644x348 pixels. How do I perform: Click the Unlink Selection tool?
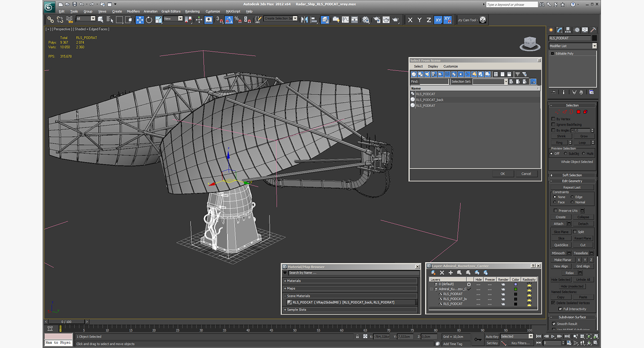click(60, 20)
